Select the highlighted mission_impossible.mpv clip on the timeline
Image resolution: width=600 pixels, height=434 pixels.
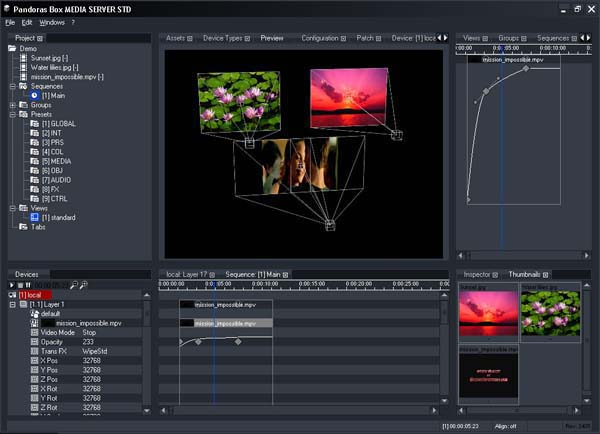(226, 323)
